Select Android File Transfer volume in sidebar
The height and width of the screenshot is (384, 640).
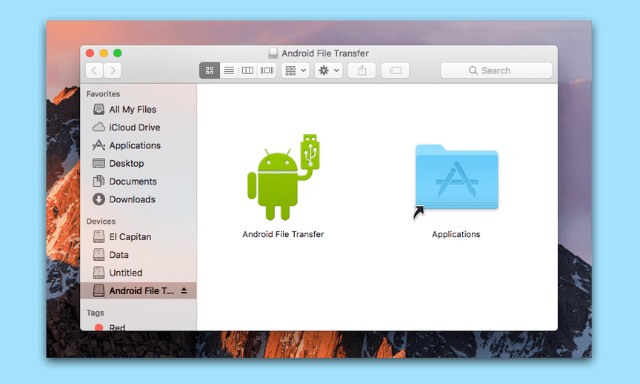pos(138,291)
